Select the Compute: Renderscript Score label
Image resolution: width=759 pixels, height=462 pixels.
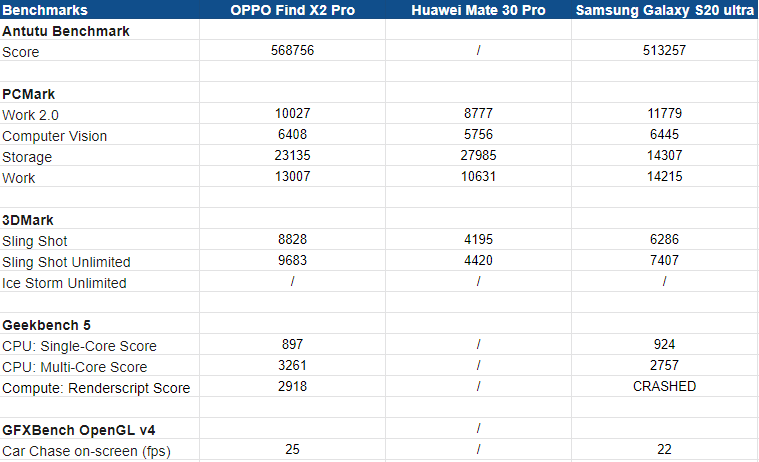click(96, 388)
